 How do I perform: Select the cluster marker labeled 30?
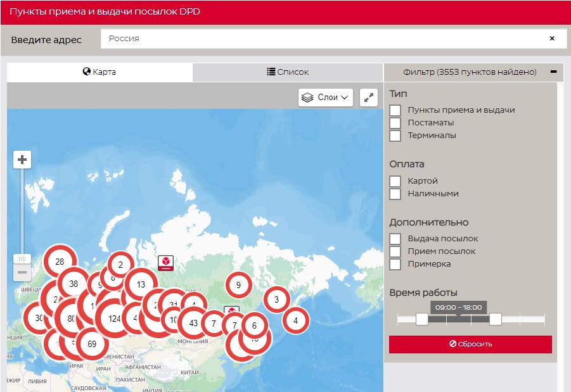39,318
